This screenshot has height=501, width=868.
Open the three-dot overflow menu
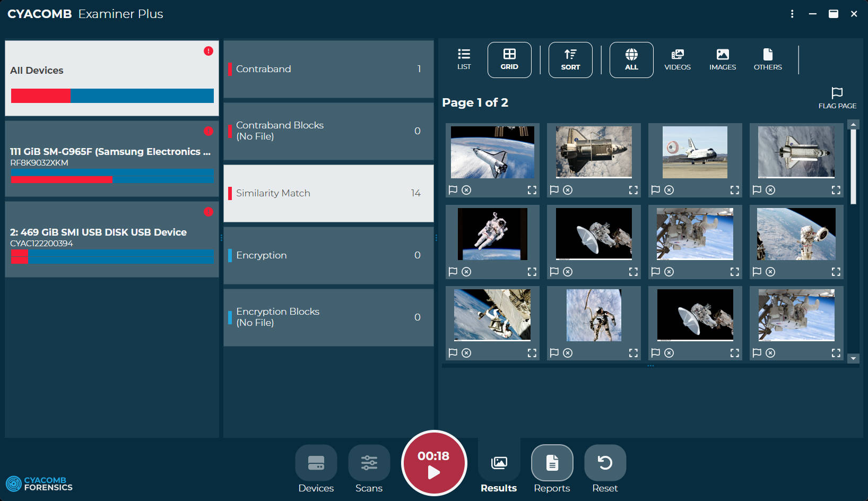[x=792, y=14]
